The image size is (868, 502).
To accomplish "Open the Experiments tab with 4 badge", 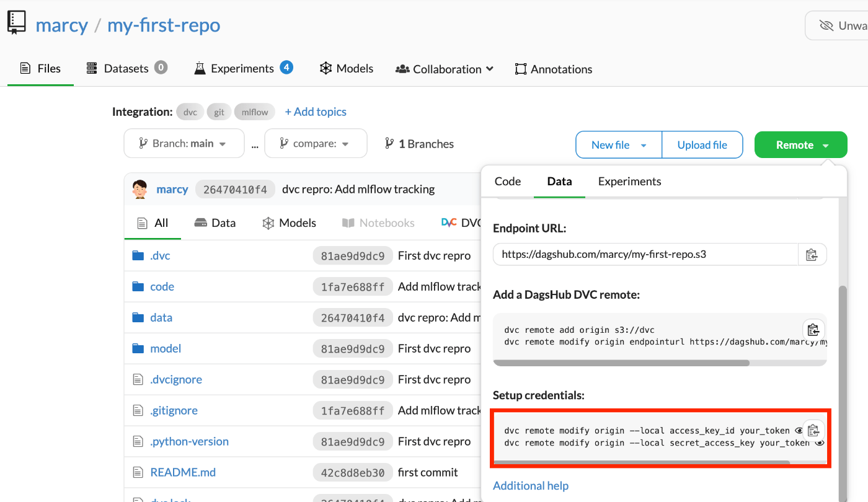I will (243, 69).
